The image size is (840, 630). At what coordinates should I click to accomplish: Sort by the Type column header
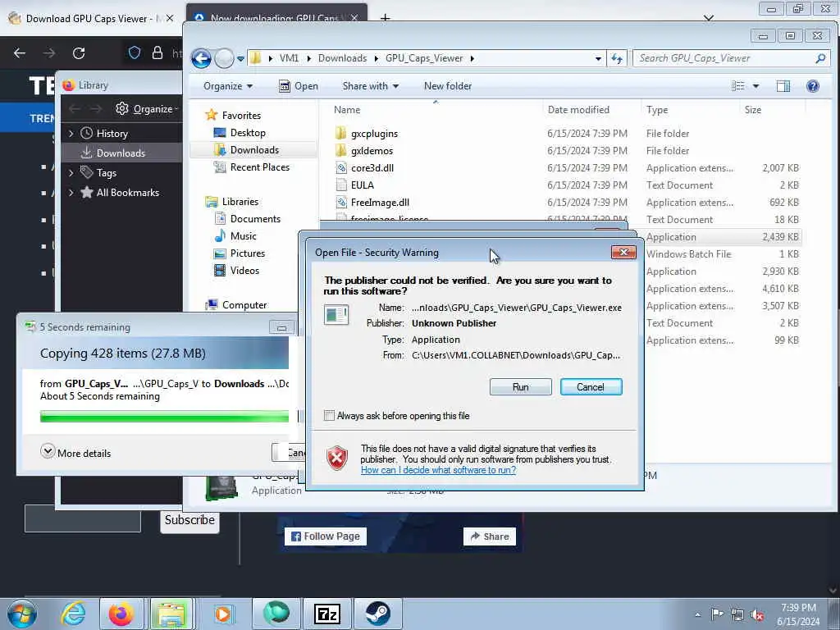point(657,109)
